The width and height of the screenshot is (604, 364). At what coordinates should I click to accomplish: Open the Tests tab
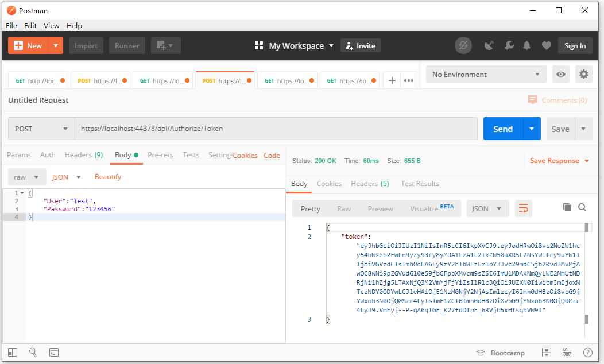[x=191, y=155]
